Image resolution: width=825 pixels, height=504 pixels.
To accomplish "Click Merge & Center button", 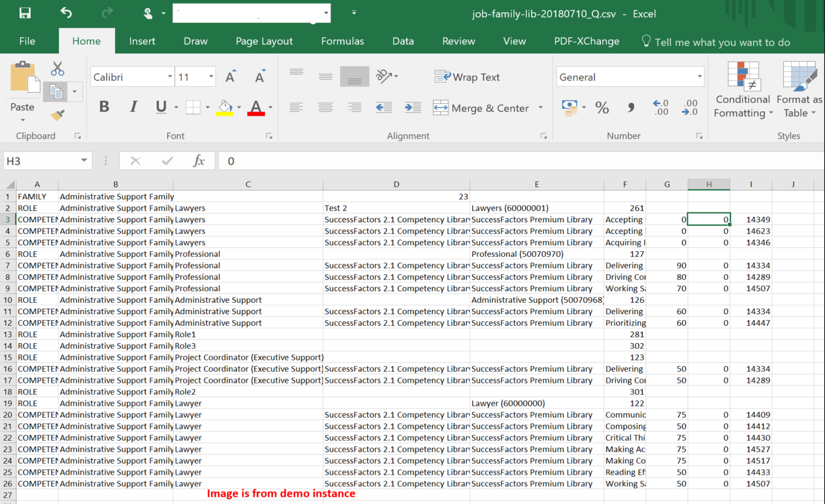I will tap(481, 108).
